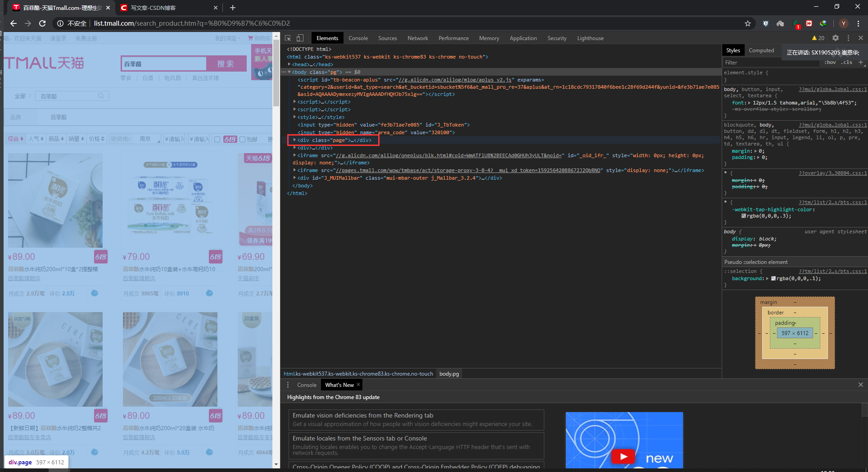Image resolution: width=868 pixels, height=472 pixels.
Task: Reload the page
Action: coord(42,23)
